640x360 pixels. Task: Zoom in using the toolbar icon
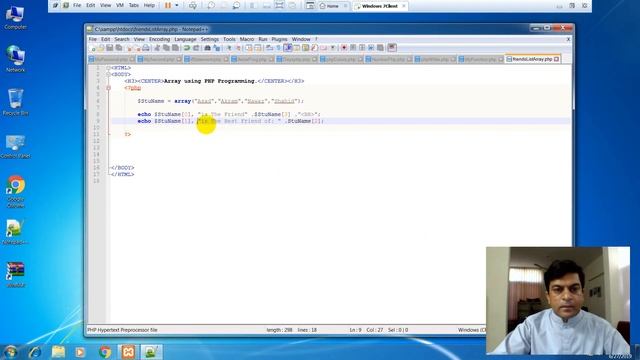tap(229, 48)
